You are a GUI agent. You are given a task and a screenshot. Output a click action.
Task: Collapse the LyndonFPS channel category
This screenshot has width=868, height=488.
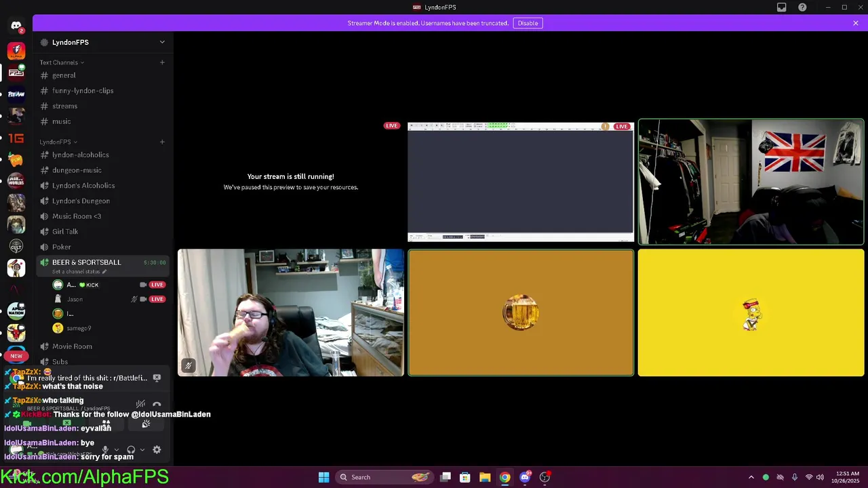point(58,142)
